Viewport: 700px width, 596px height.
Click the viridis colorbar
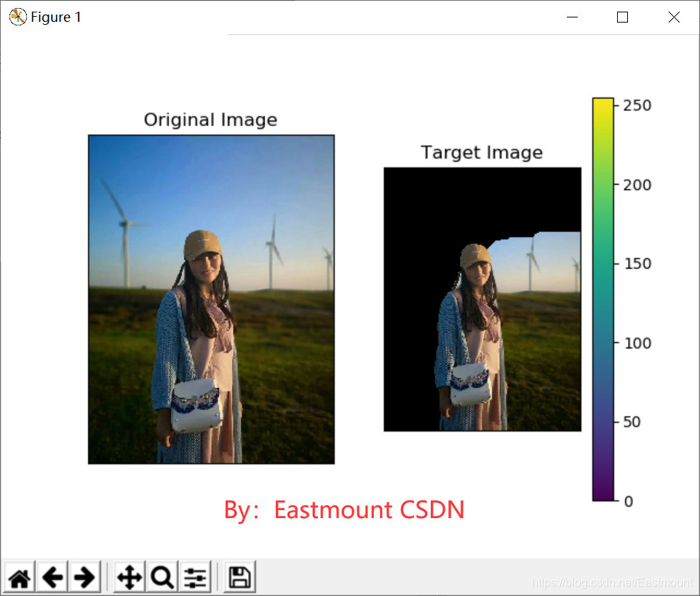coord(603,299)
